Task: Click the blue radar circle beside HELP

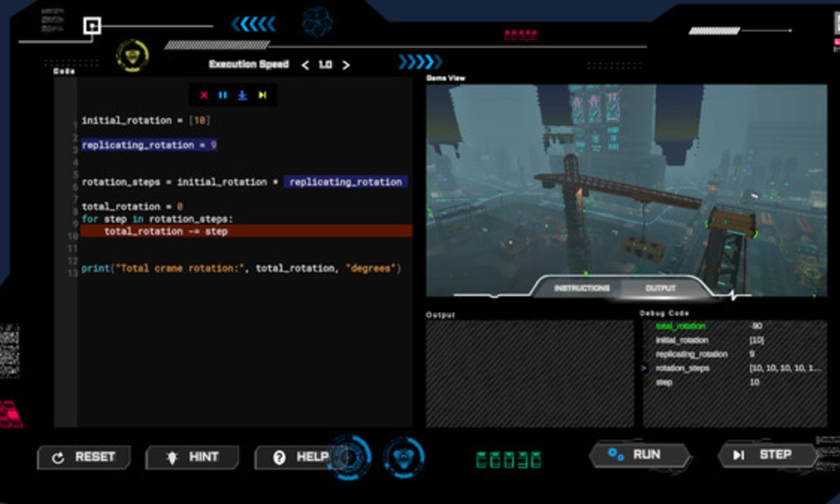Action: click(349, 457)
